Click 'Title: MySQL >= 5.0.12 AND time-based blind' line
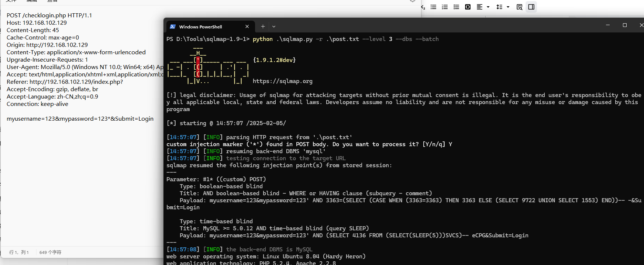This screenshot has height=265, width=644. click(274, 228)
